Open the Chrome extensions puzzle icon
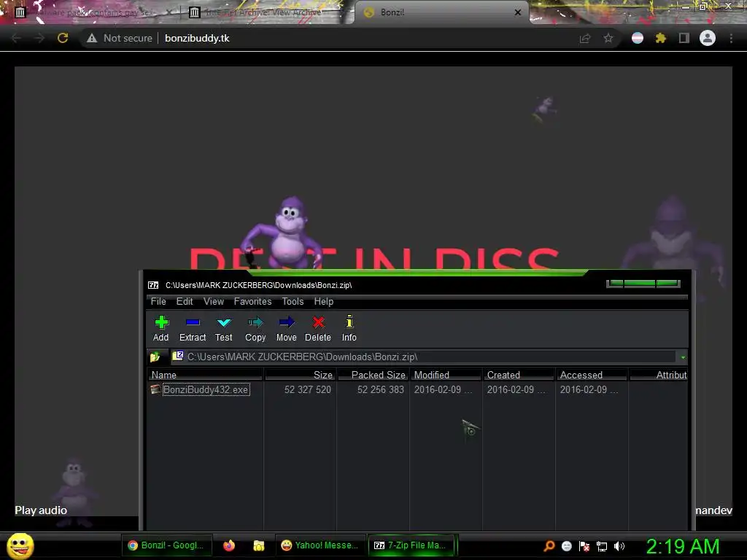This screenshot has width=747, height=560. pos(660,38)
